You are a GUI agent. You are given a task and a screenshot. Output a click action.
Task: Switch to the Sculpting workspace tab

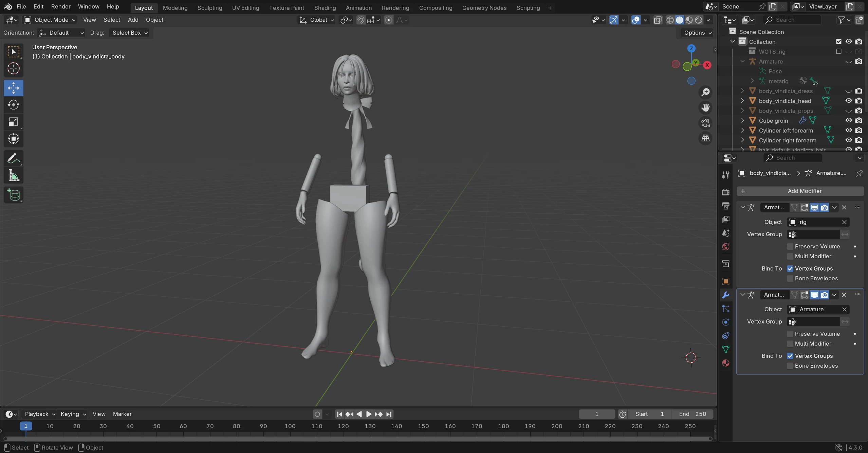pos(209,7)
